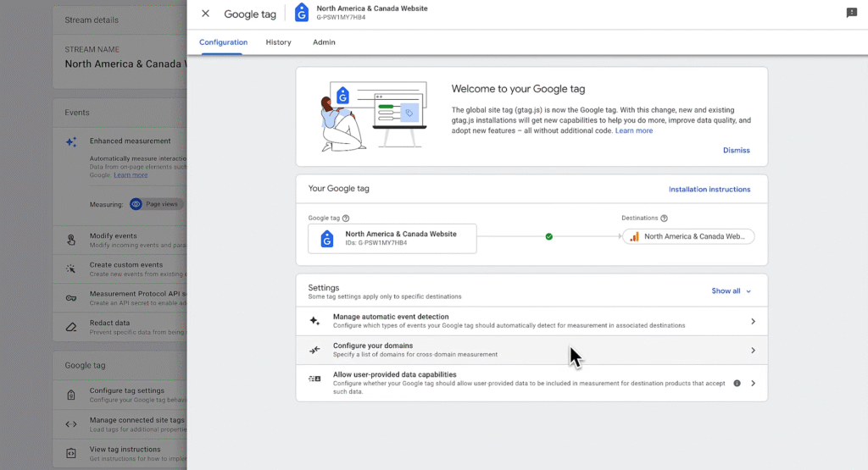This screenshot has width=868, height=470.
Task: Click the Analytics icon in destination chip
Action: (634, 236)
